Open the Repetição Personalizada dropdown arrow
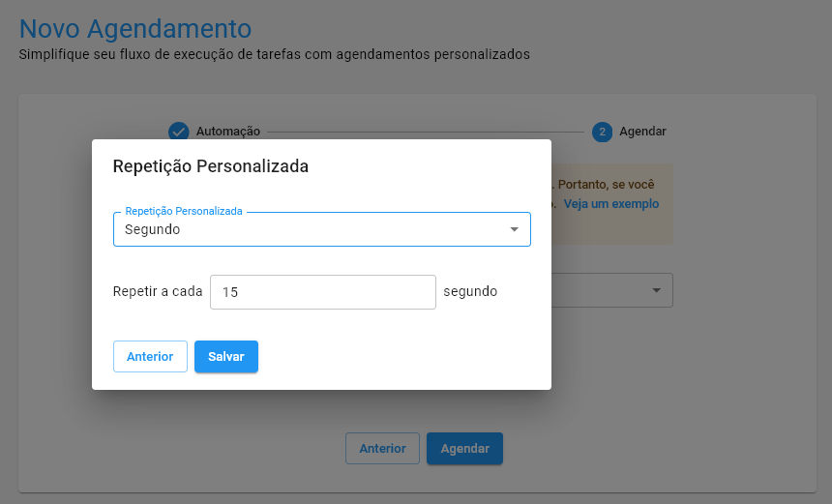 [514, 229]
